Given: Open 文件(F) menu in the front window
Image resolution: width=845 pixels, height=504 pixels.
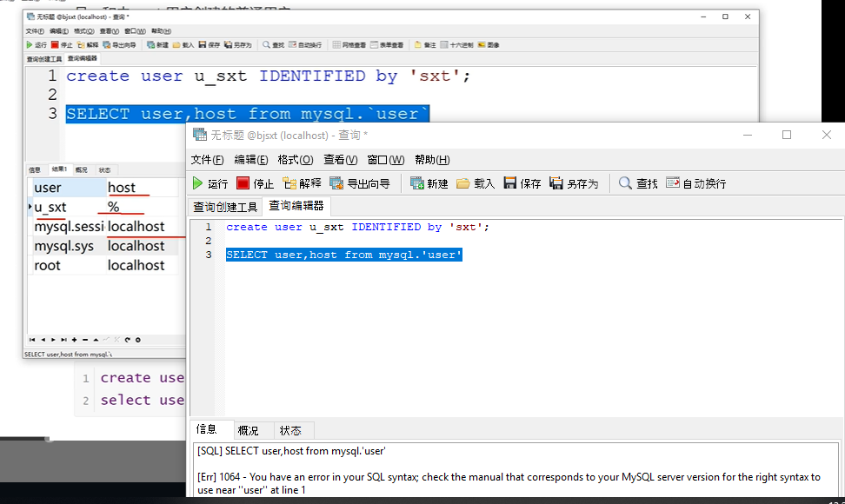Looking at the screenshot, I should pyautogui.click(x=207, y=160).
